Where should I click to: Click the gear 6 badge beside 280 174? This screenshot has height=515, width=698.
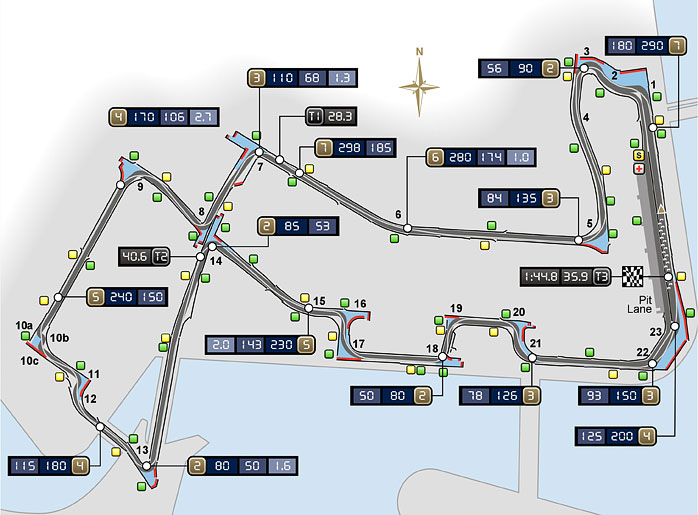click(x=434, y=157)
